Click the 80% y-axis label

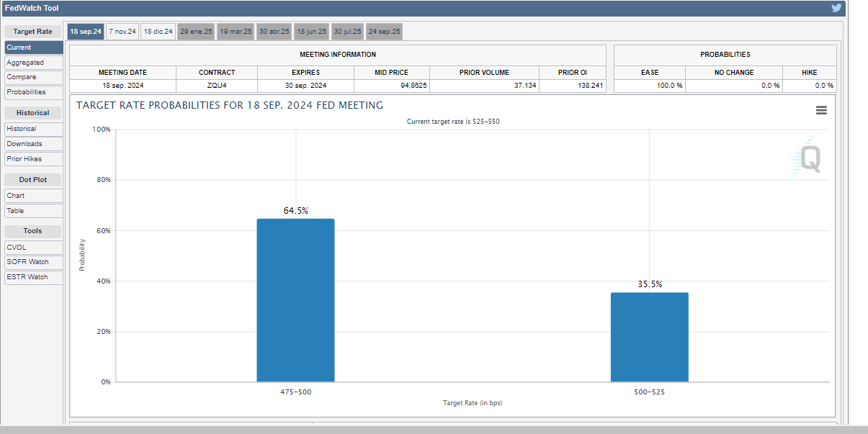(x=104, y=180)
